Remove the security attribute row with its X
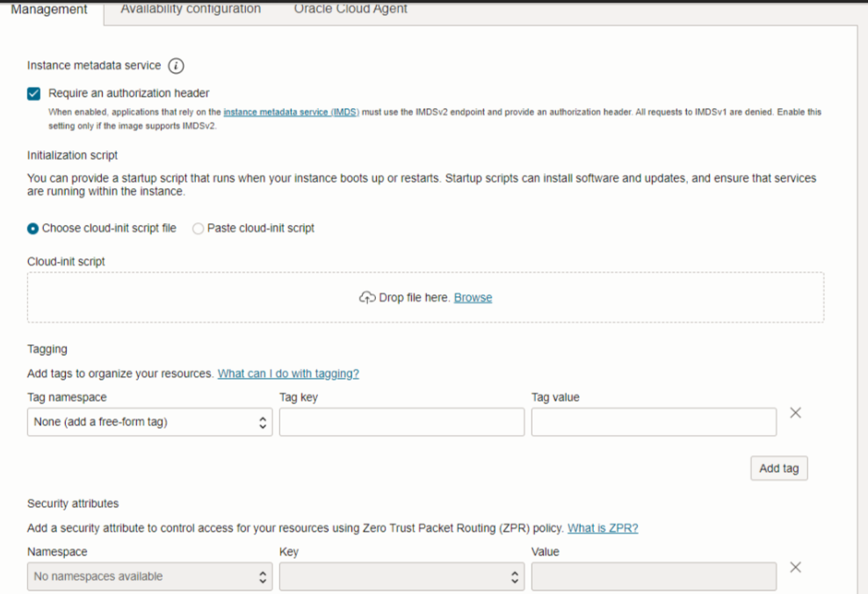Screen dimensions: 868x594 795,568
